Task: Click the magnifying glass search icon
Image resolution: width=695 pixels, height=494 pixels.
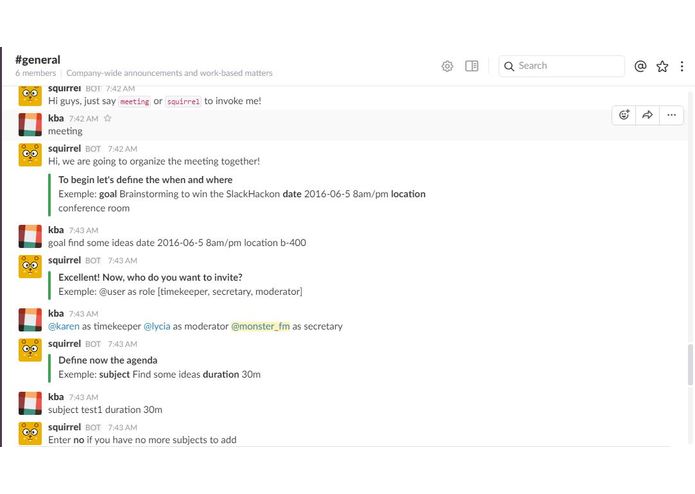Action: (509, 66)
